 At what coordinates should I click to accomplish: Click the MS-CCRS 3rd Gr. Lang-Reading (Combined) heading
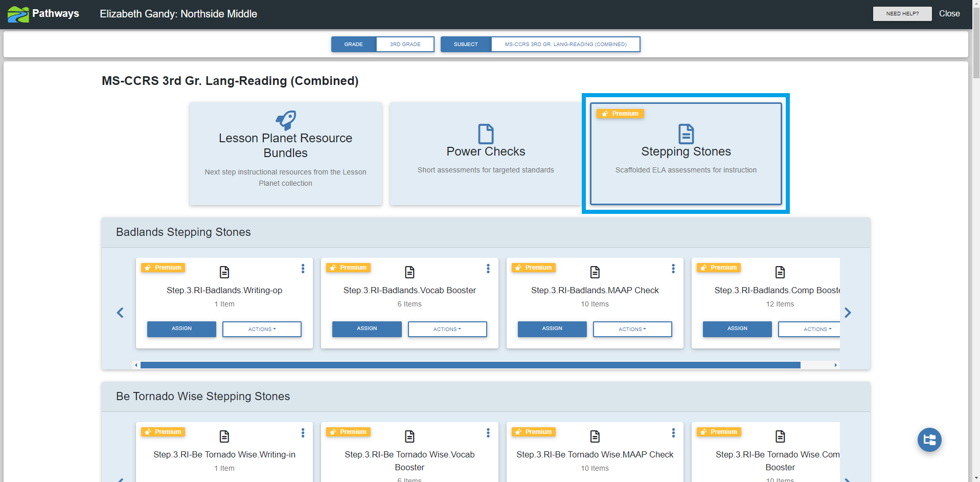(x=230, y=81)
